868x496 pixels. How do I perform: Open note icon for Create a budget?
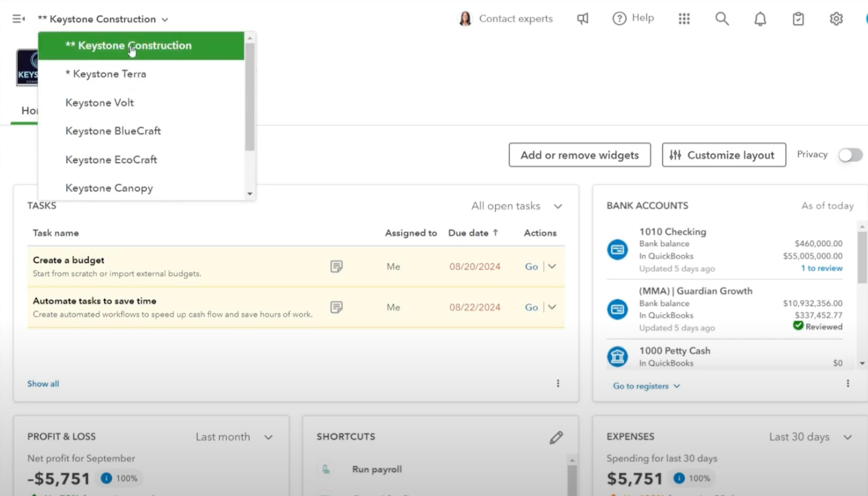(x=336, y=266)
